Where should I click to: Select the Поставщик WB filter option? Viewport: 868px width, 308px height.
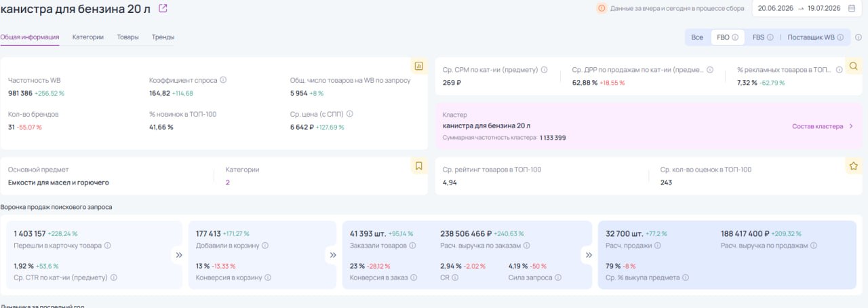pos(816,37)
